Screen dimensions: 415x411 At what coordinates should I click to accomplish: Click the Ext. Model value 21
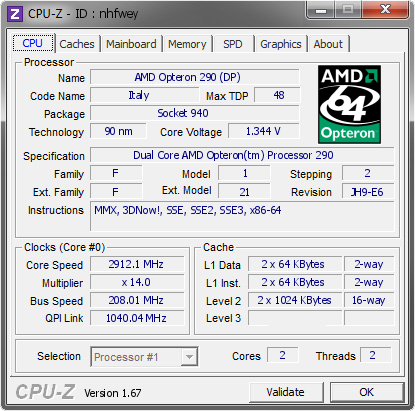point(244,192)
